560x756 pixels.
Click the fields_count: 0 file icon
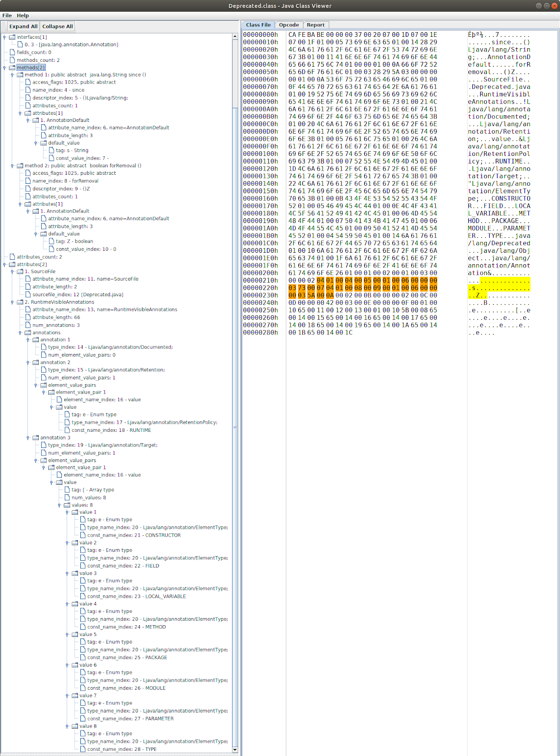(x=12, y=52)
